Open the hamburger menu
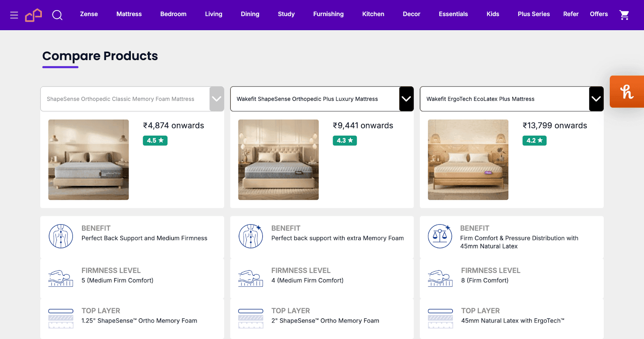The width and height of the screenshot is (644, 339). click(14, 15)
